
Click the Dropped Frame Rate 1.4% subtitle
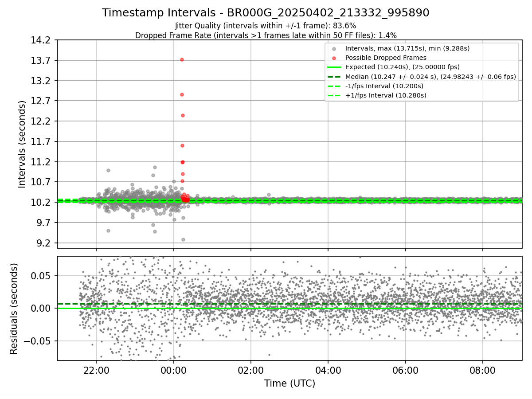tap(266, 35)
